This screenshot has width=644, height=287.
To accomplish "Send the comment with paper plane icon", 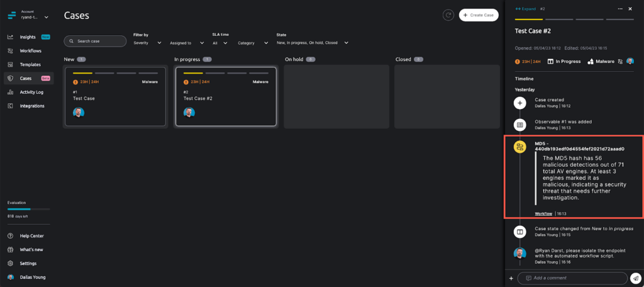I will tap(636, 278).
